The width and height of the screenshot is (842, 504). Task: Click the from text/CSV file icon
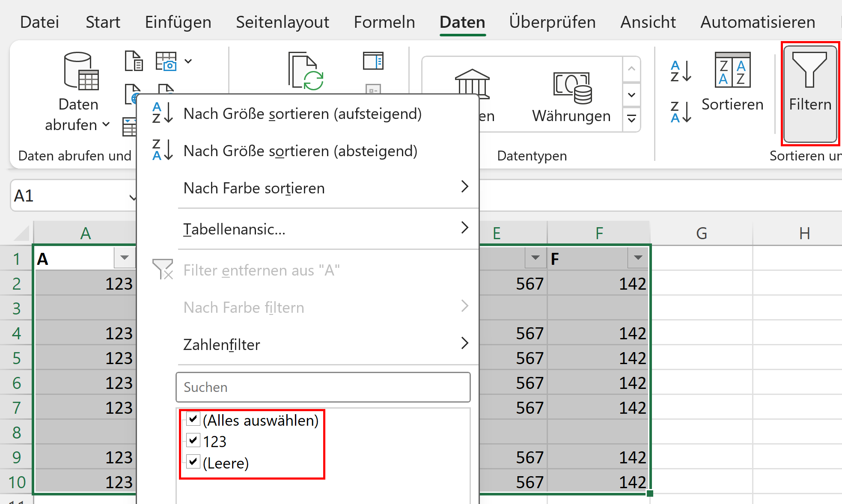[134, 61]
